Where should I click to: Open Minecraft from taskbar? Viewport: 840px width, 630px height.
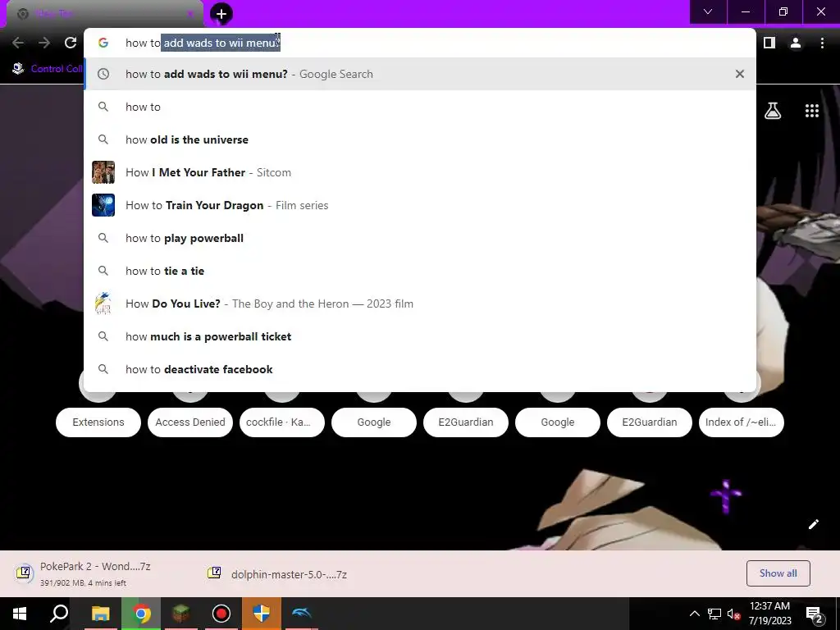181,614
